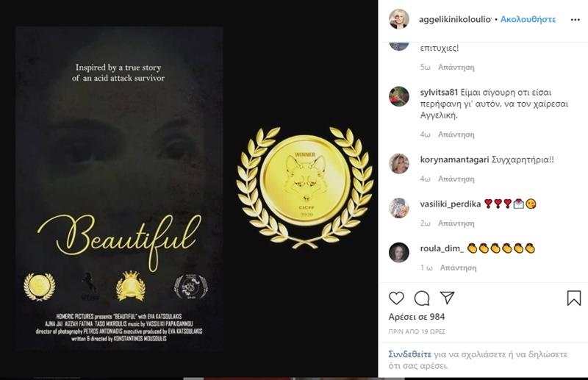Open vasiliki_perdika profile avatar

(x=398, y=208)
